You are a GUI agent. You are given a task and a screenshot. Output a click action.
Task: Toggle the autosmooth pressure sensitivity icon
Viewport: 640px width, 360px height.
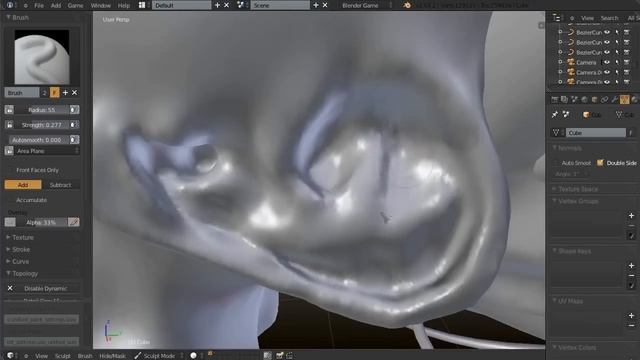74,140
